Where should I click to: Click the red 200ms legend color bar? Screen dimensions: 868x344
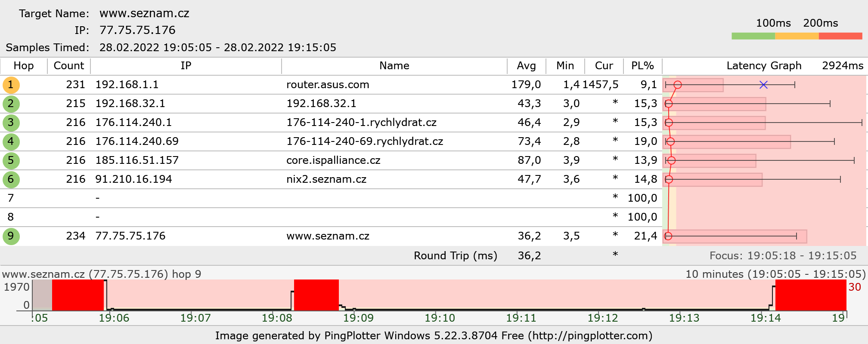pos(840,36)
